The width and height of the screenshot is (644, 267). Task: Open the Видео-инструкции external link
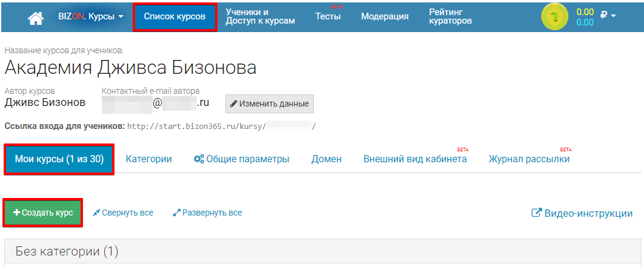(582, 213)
